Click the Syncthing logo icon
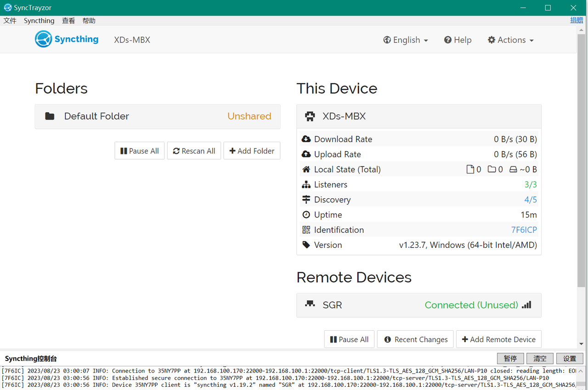 tap(44, 39)
